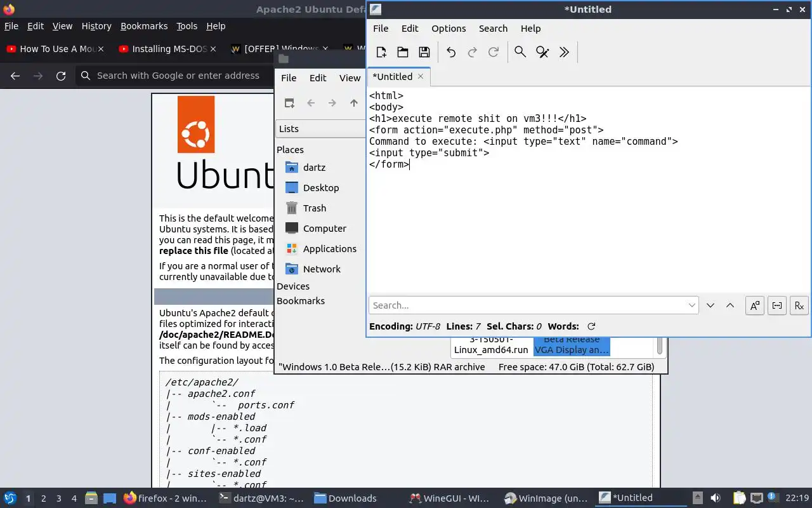Go back in Firefox

(x=15, y=76)
